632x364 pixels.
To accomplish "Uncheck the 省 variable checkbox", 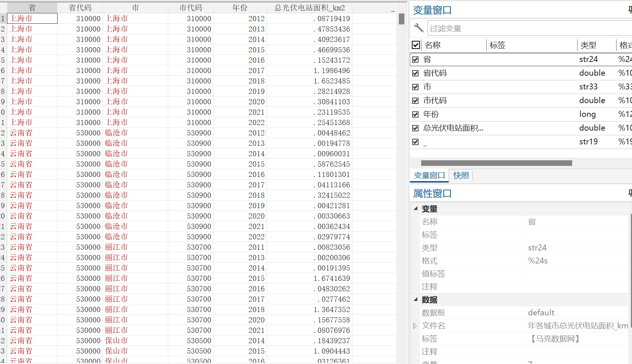I will (416, 59).
